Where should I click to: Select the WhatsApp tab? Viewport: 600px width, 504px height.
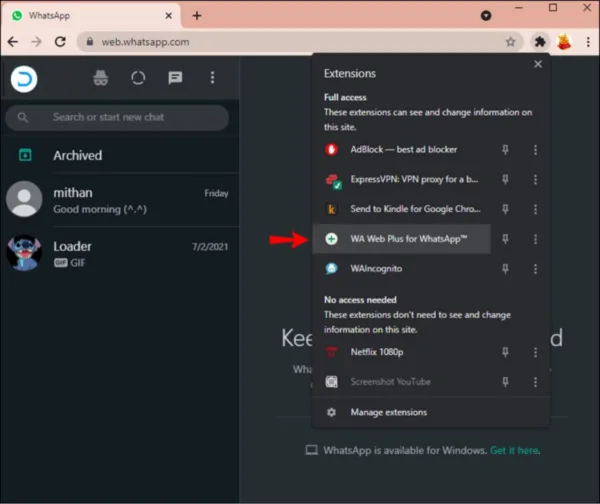coord(91,16)
